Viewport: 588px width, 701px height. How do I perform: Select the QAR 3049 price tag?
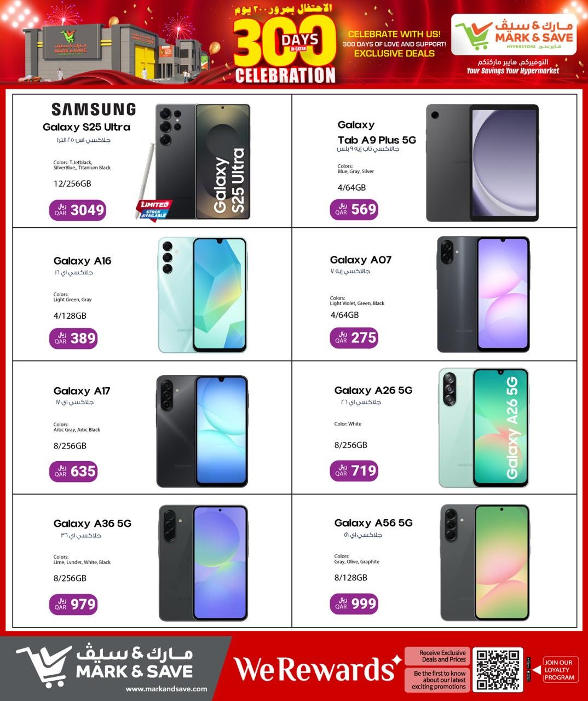[78, 210]
